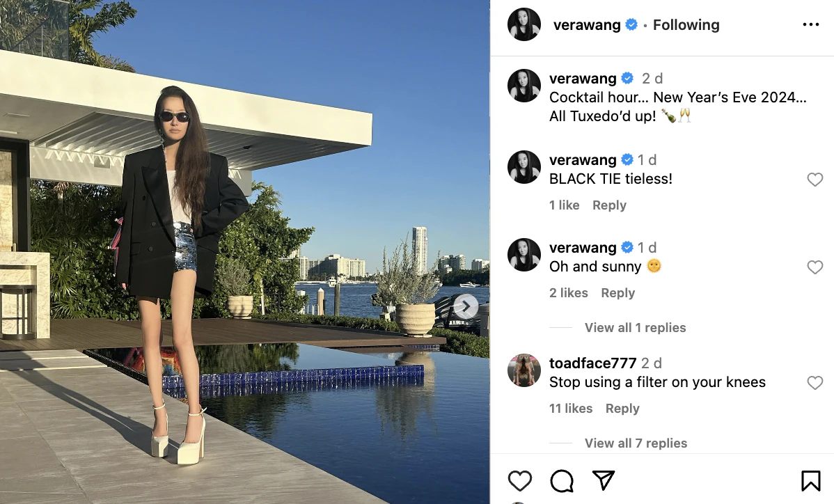Expand "View all 1 replies"

click(x=635, y=327)
